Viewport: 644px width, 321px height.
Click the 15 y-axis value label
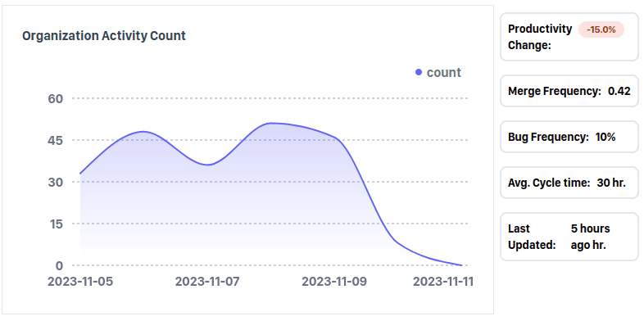coord(56,224)
